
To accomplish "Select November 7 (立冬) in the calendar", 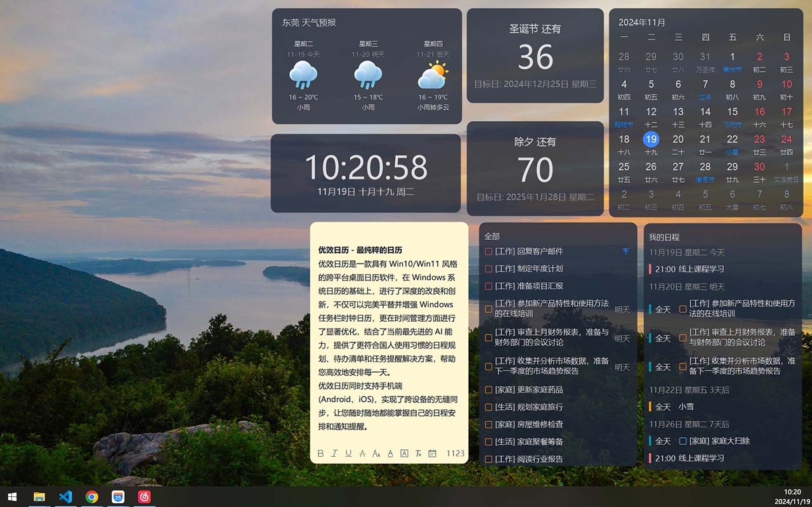I will pos(705,89).
